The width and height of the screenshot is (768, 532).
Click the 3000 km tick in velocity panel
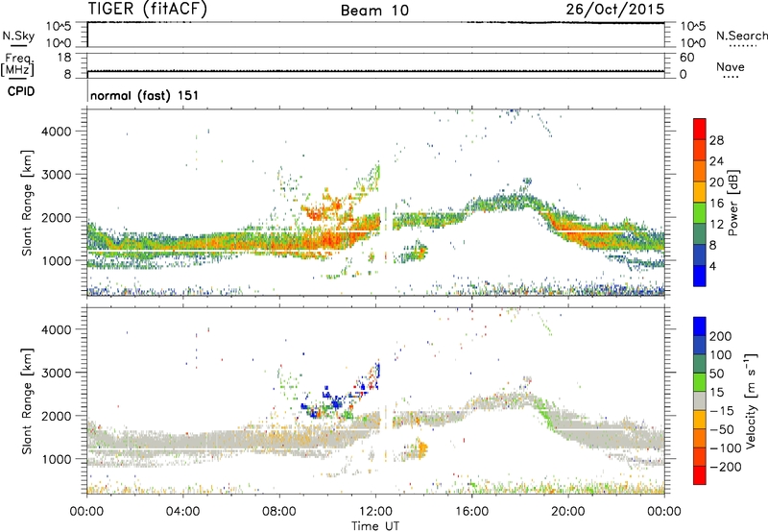57,373
